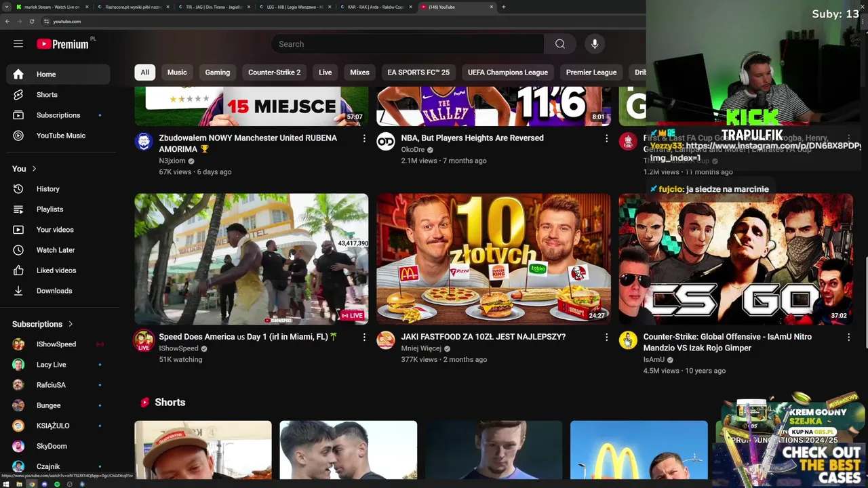Start voice search with microphone icon
Viewport: 868px width, 488px height.
[595, 44]
